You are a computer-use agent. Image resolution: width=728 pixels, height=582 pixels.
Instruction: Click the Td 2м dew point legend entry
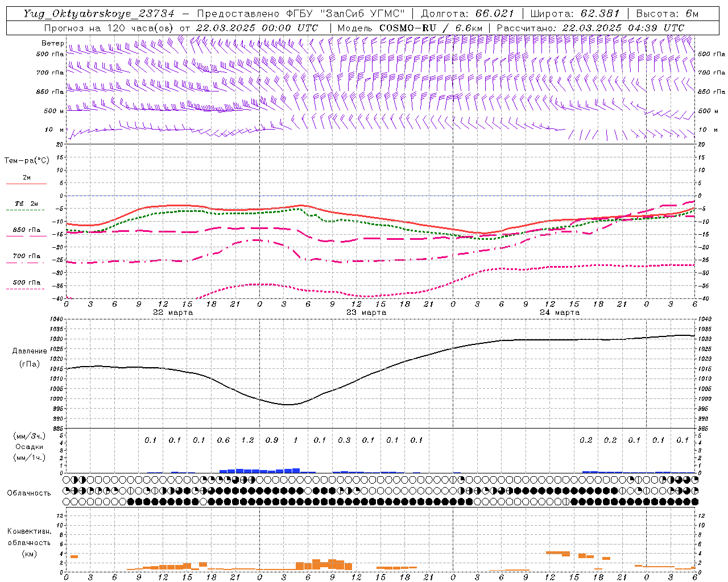click(x=26, y=203)
